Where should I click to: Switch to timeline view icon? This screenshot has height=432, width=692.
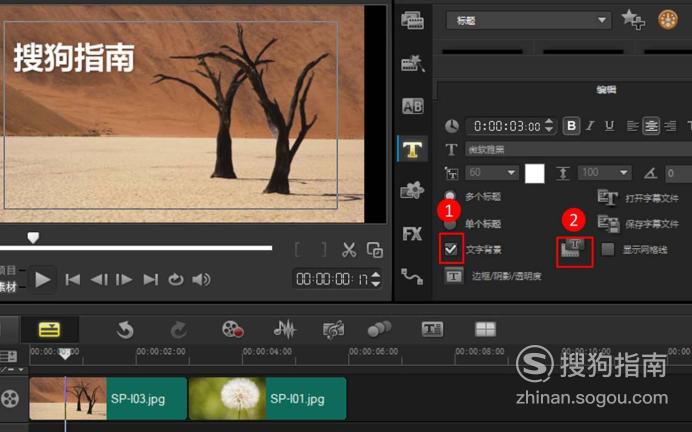(x=49, y=330)
